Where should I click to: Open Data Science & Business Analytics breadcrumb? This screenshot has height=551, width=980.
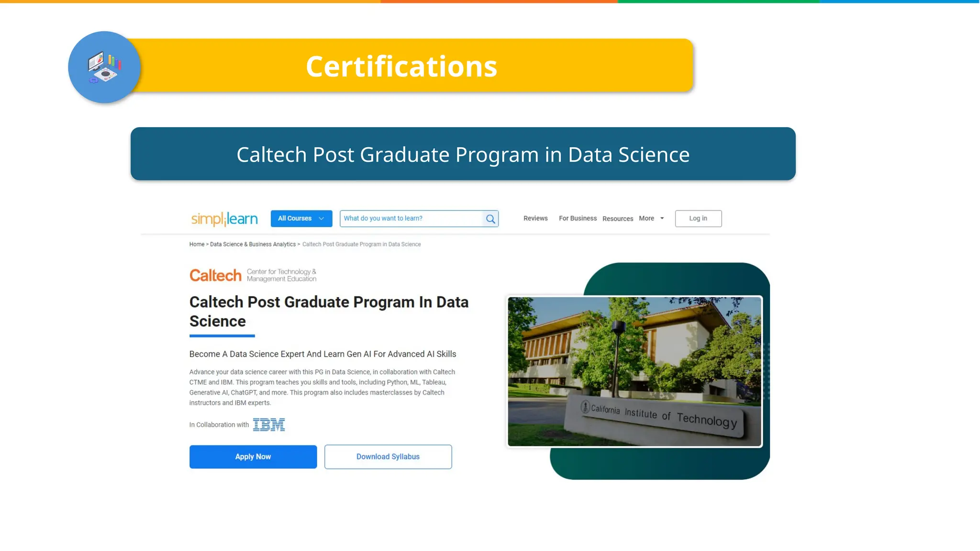(253, 244)
